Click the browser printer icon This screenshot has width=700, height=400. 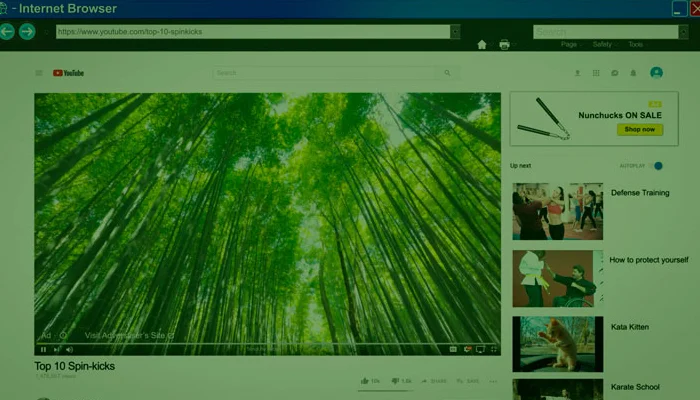click(x=504, y=45)
